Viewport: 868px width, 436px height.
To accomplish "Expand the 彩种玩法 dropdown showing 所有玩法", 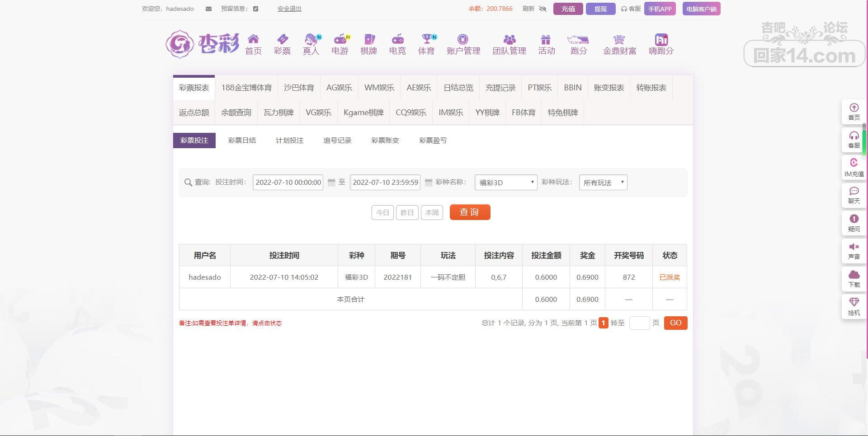I will 603,183.
